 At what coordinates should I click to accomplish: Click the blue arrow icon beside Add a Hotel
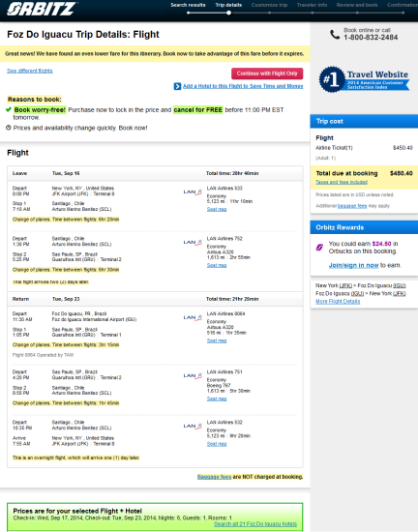177,86
